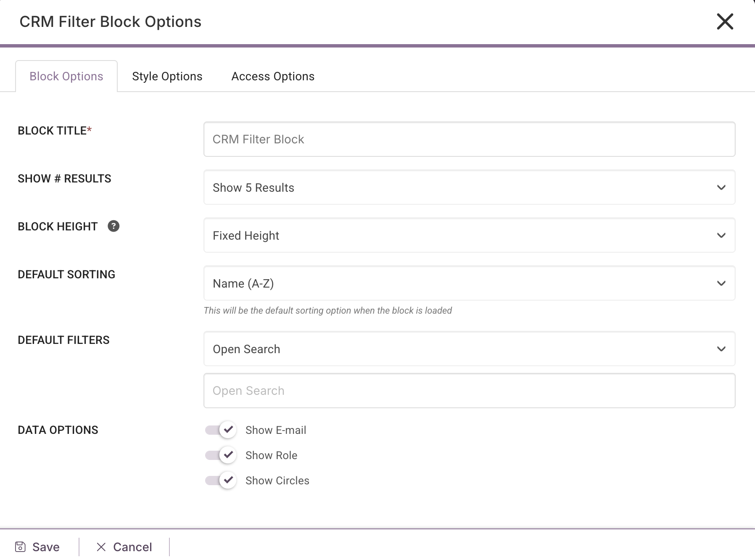Screen dimensions: 755x560
Task: Toggle the Show E-mail switch
Action: 221,430
